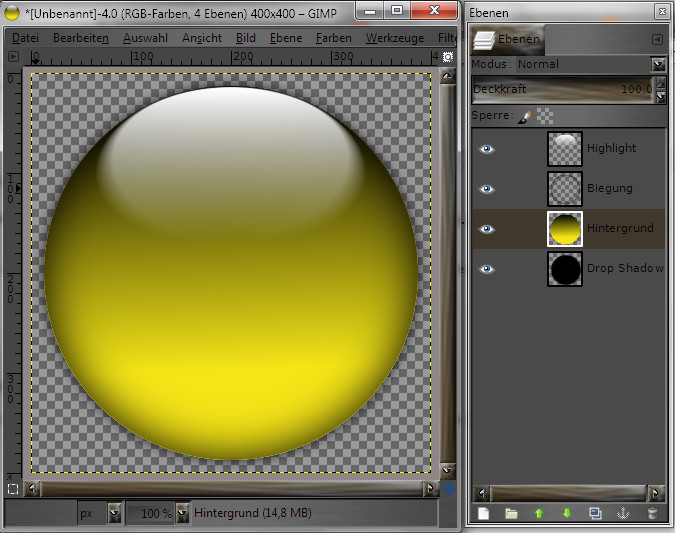
Task: Toggle visibility of the Drop Shadow layer
Action: tap(487, 268)
